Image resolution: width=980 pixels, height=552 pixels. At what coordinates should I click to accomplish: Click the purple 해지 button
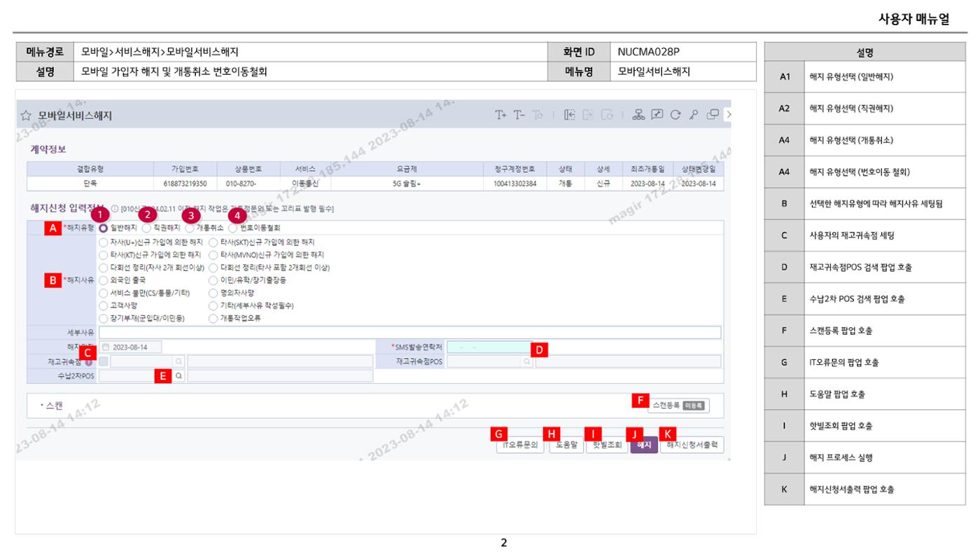pyautogui.click(x=644, y=445)
